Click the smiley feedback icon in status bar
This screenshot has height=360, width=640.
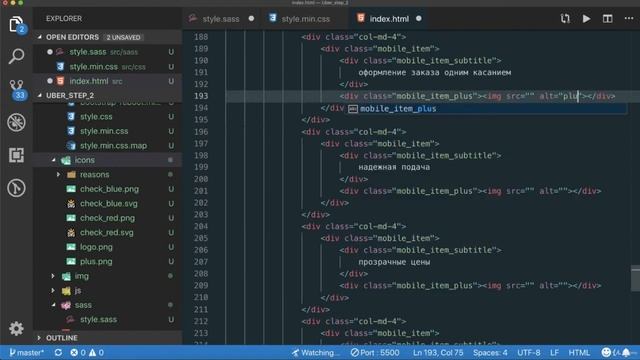click(606, 353)
